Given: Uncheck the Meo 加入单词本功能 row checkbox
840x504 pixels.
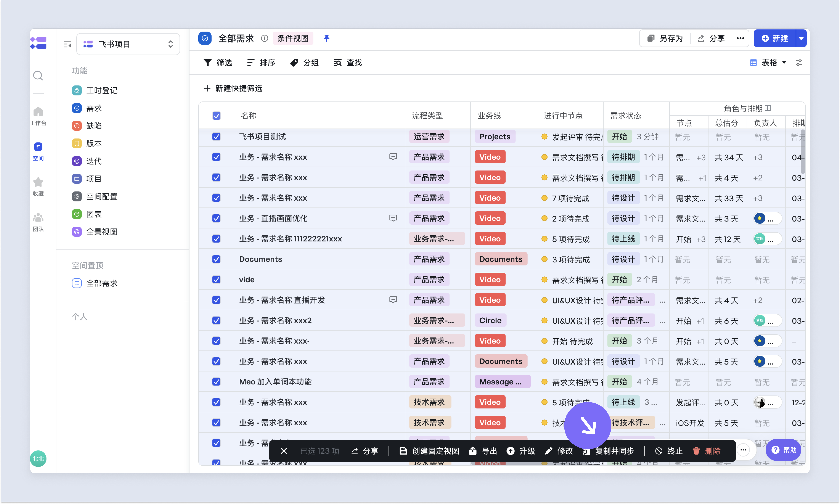Looking at the screenshot, I should click(x=216, y=382).
